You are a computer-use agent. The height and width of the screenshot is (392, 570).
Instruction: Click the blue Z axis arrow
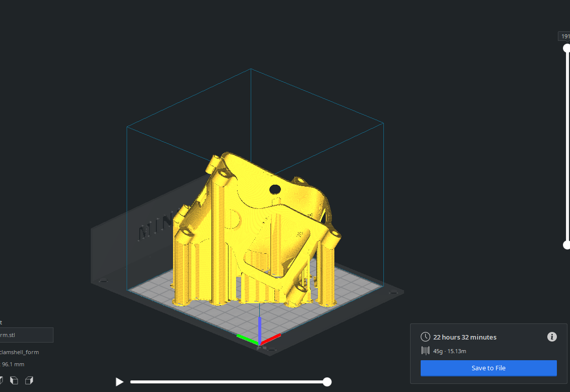pos(259,328)
